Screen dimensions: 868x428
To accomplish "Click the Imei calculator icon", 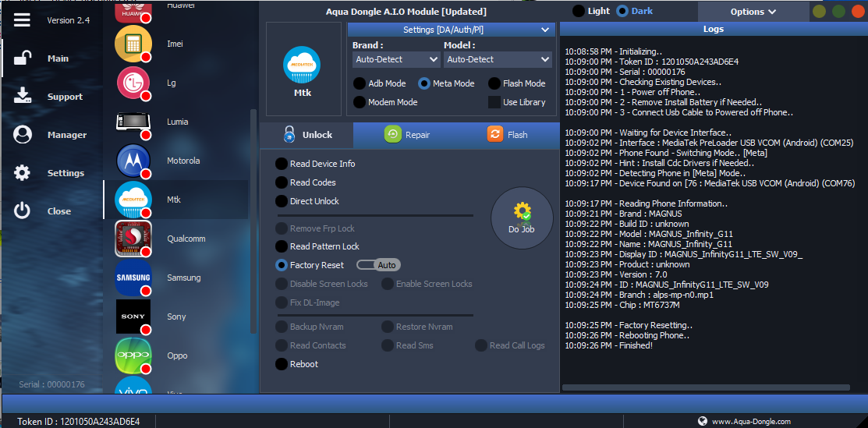I will tap(133, 44).
